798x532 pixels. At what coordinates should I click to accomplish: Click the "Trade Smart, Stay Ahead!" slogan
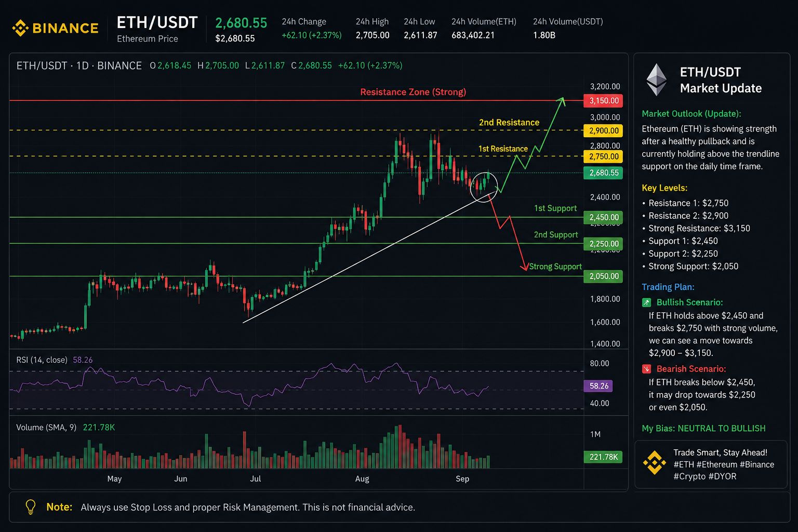coord(720,453)
